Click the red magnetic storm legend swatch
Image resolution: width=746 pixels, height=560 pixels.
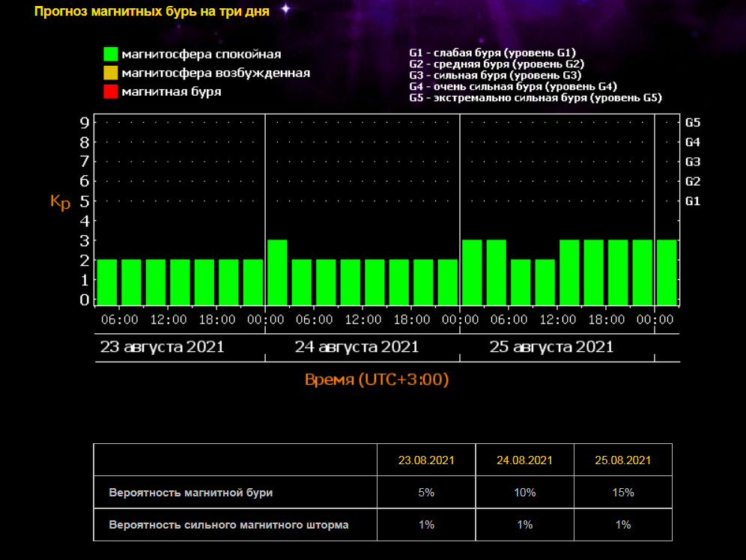[x=111, y=91]
